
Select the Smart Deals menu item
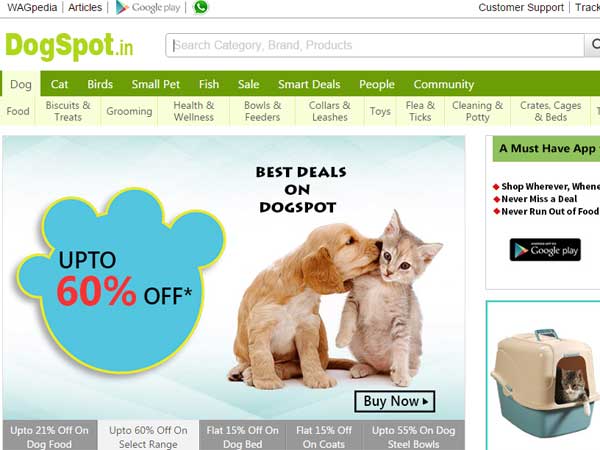[x=309, y=84]
